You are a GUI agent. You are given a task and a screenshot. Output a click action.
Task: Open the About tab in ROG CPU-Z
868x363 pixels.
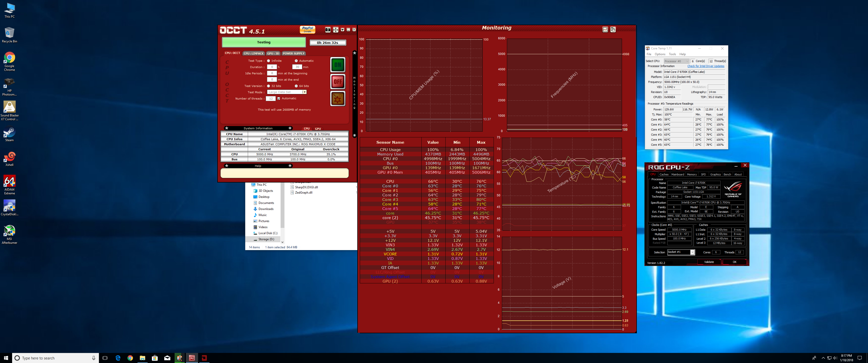coord(738,174)
